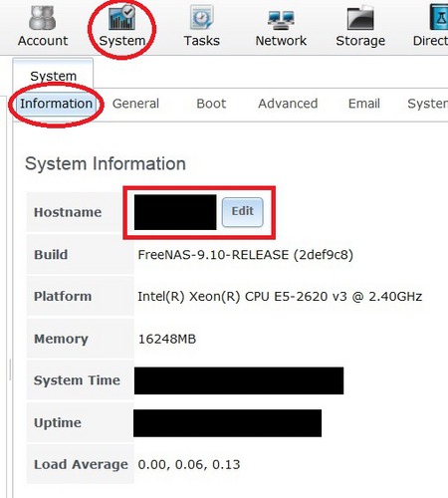This screenshot has height=498, width=448.
Task: Select the Network computers icon
Action: click(281, 20)
